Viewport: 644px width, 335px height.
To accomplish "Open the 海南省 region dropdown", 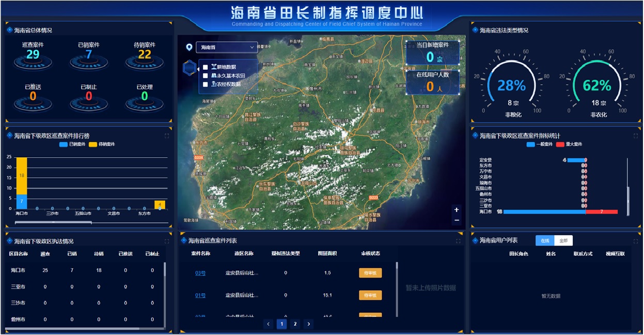I will coord(227,48).
